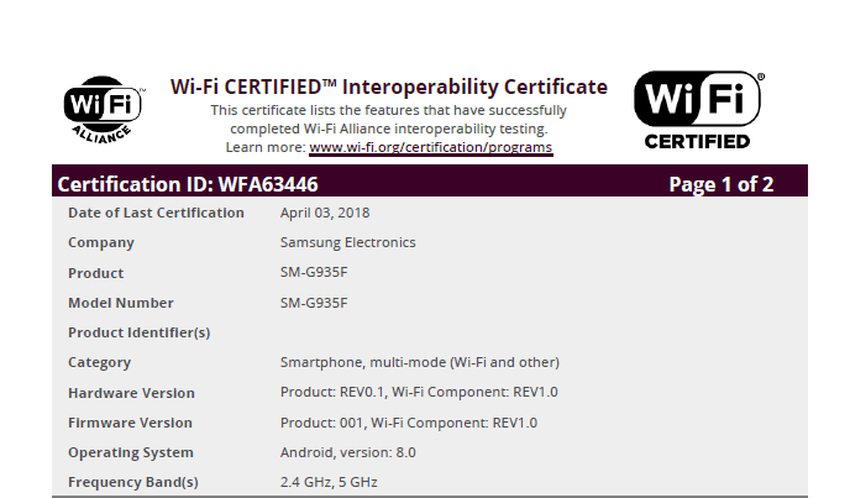Screen dimensions: 850x498
Task: Select the Operating System label
Action: point(130,452)
